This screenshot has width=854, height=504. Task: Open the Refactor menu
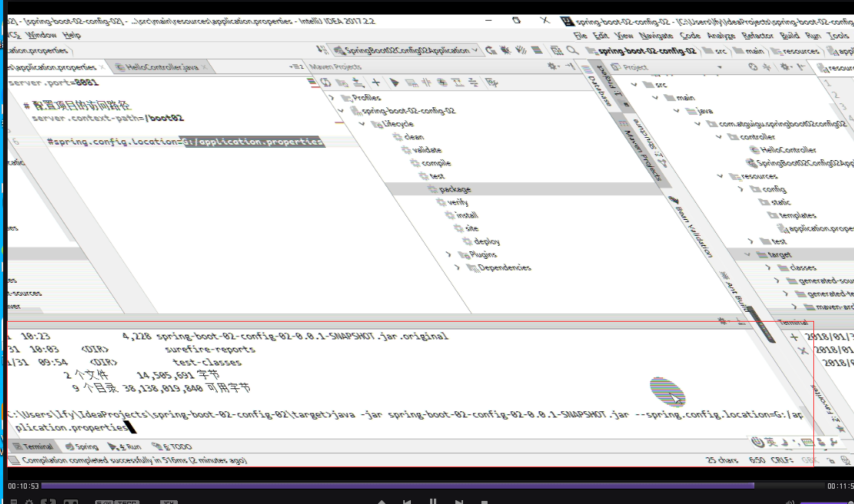(757, 35)
